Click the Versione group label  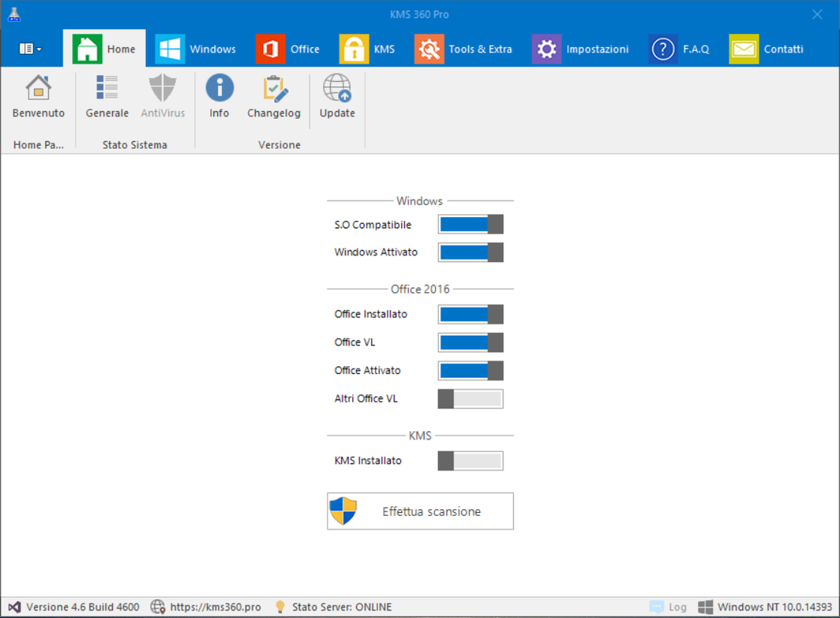(279, 144)
